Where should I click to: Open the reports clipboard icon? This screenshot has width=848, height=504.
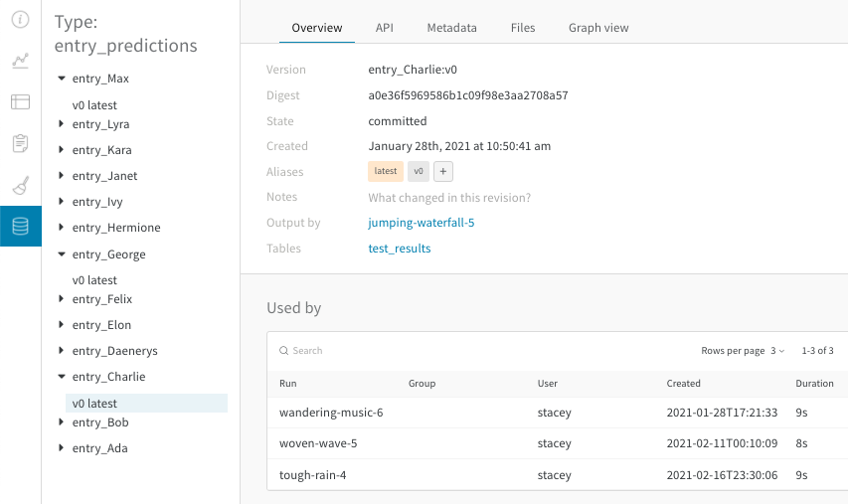(x=20, y=143)
